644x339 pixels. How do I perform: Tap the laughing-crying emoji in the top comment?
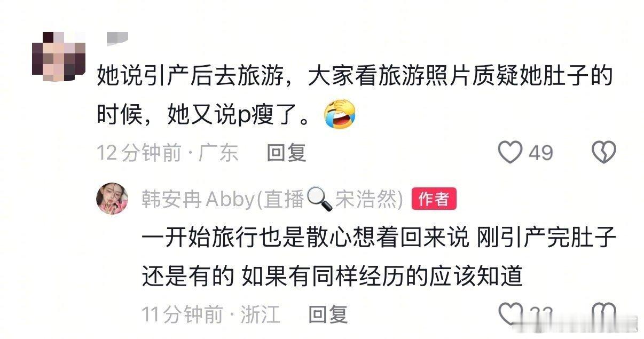pyautogui.click(x=340, y=114)
